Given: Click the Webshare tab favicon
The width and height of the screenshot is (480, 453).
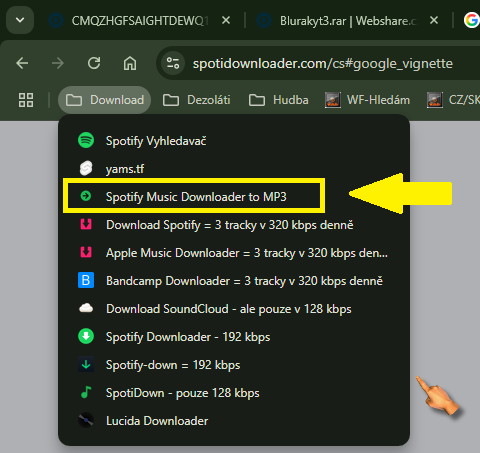Looking at the screenshot, I should point(264,21).
